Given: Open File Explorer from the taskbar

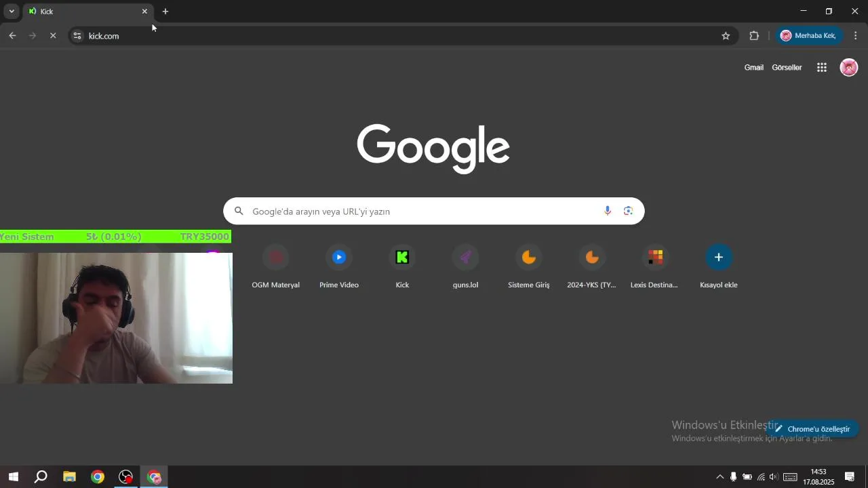Looking at the screenshot, I should pos(69,477).
